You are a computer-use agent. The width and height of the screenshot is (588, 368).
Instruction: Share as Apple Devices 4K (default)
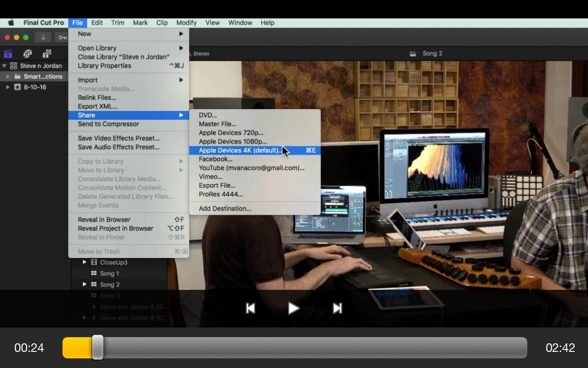coord(255,150)
